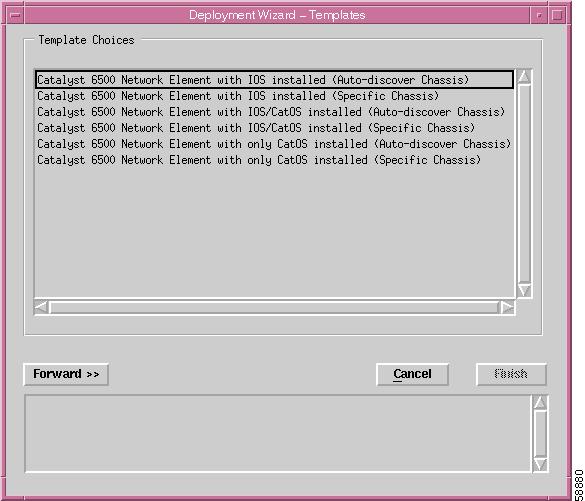Click template list scroll up arrow
This screenshot has width=585, height=501.
pyautogui.click(x=524, y=77)
